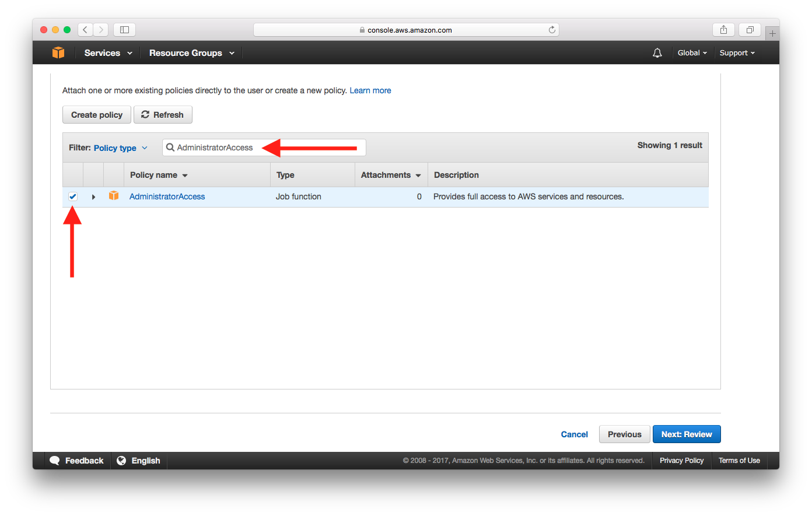Open the notifications bell
This screenshot has width=812, height=516.
pos(657,53)
